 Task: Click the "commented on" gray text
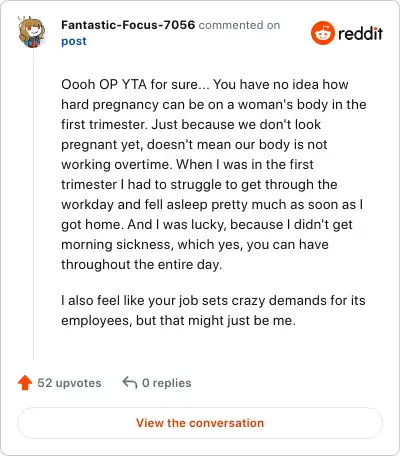[x=239, y=25]
